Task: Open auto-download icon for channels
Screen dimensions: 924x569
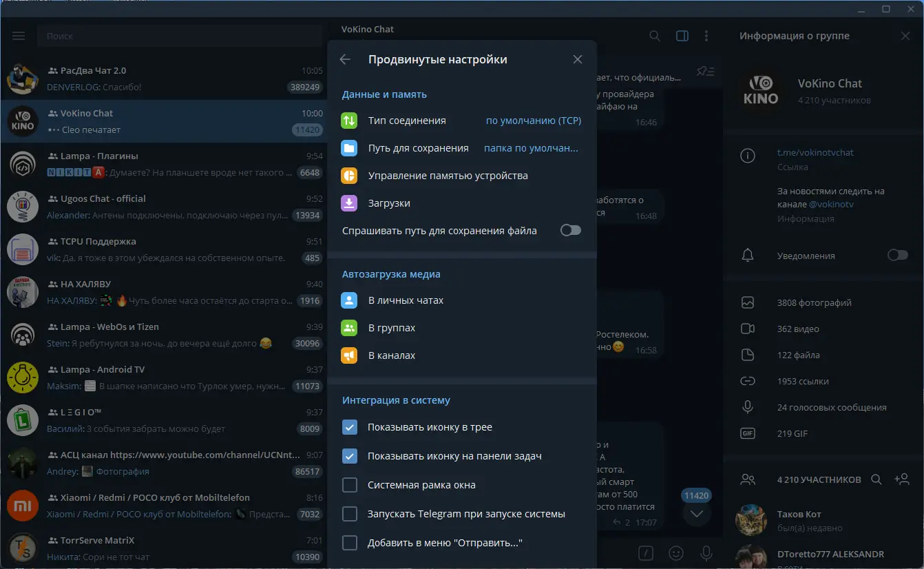Action: click(349, 355)
